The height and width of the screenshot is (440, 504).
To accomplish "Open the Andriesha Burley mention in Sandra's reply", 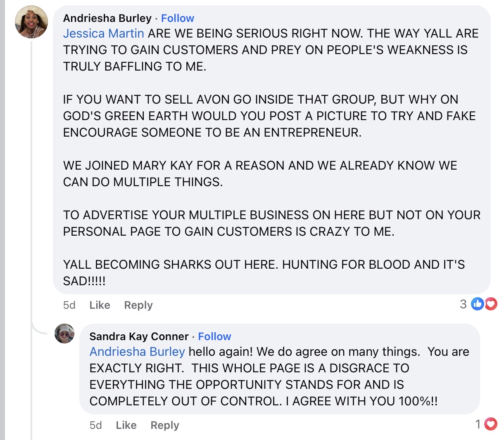I will [x=137, y=352].
